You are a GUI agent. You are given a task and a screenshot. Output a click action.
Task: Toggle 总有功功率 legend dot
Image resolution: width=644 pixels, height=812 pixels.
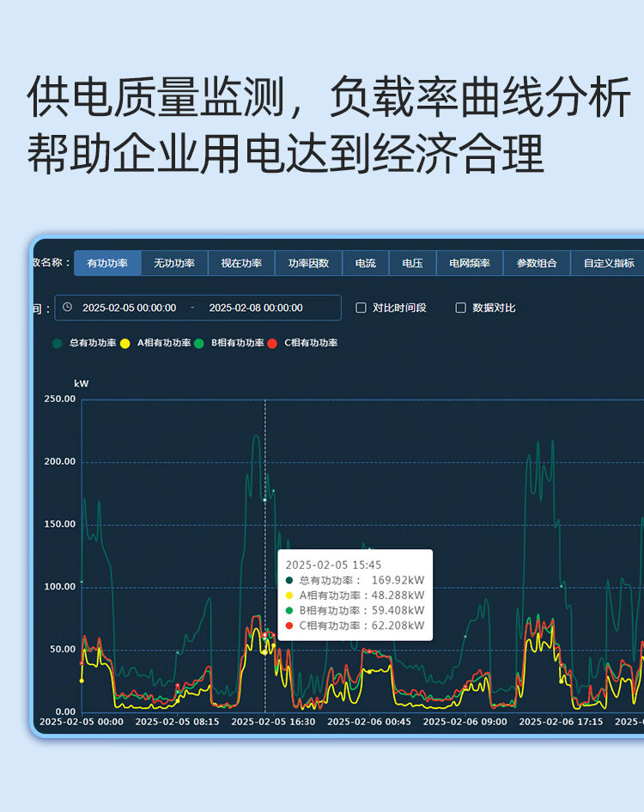pos(58,343)
